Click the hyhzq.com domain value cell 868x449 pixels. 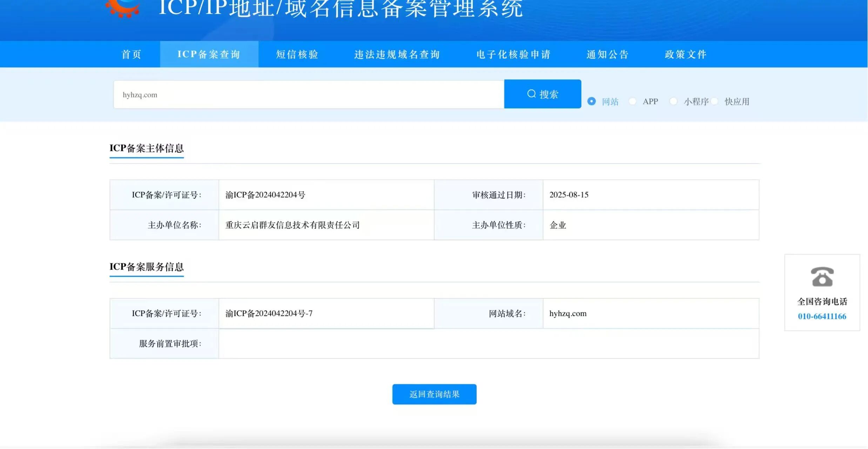tap(568, 313)
